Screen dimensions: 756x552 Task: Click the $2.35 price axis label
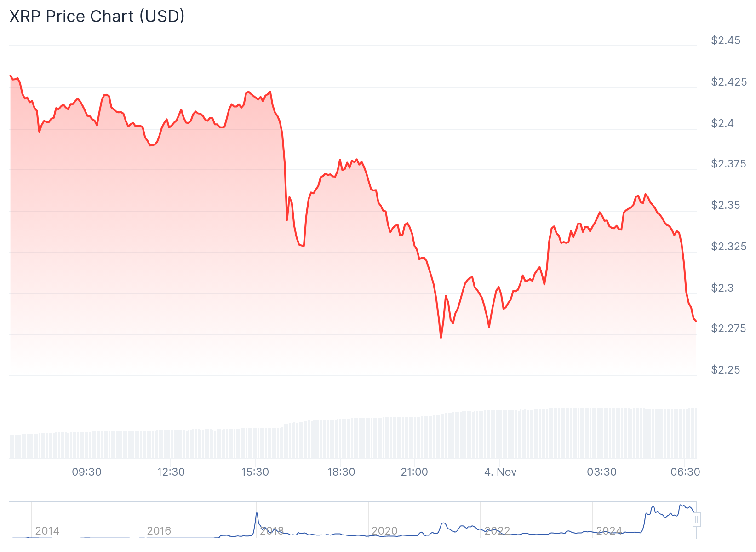click(726, 205)
